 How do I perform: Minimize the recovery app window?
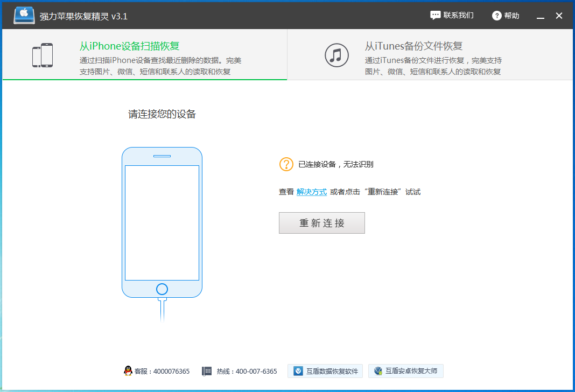click(x=541, y=16)
